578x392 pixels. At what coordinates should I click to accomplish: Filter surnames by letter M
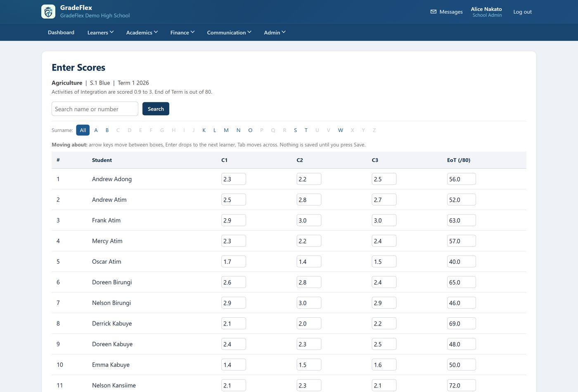[226, 130]
